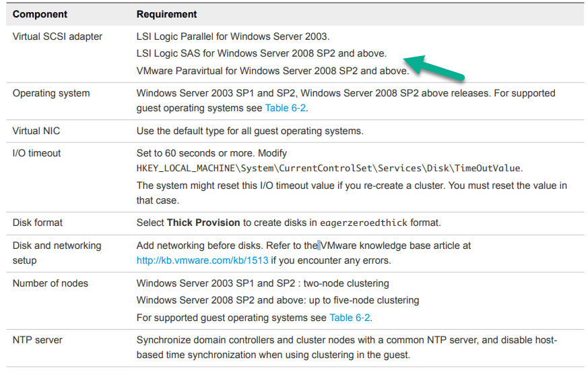Click the Requirement column header
Screen dimensions: 588x379
167,13
